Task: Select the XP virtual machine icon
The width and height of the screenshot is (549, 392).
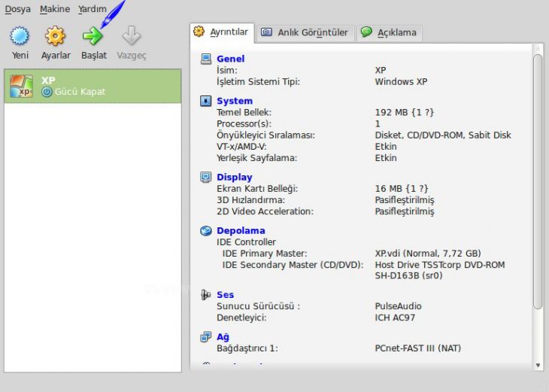Action: pyautogui.click(x=21, y=86)
